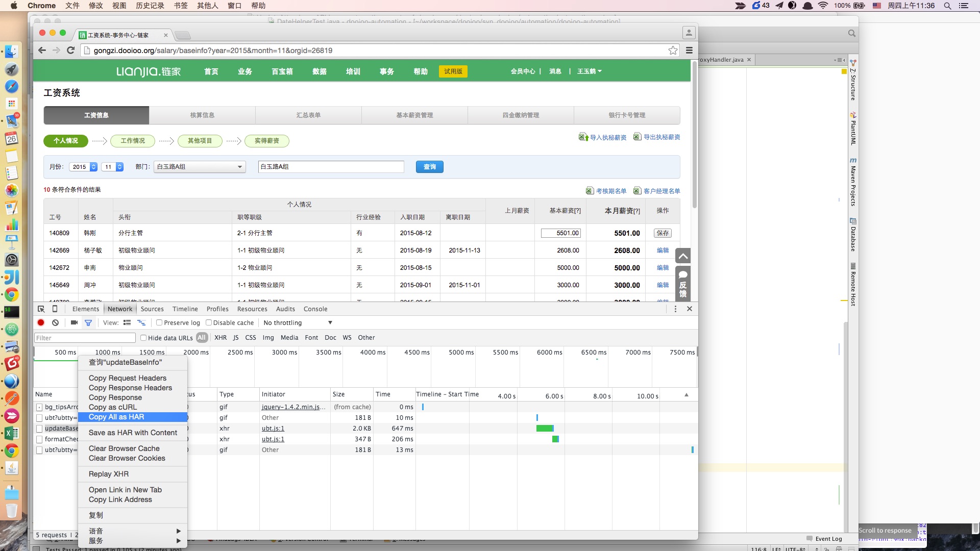Open Excel from the Dock
Image resolution: width=980 pixels, height=551 pixels.
[12, 433]
